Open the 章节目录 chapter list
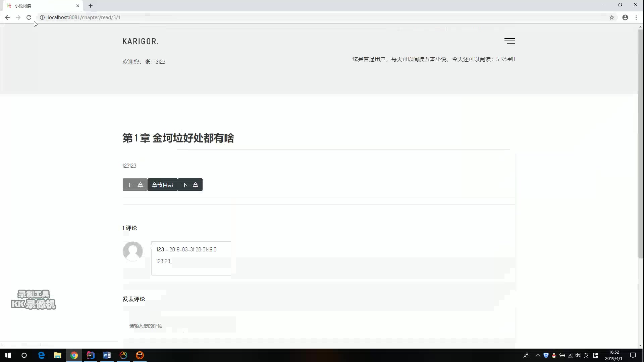 coord(162,185)
